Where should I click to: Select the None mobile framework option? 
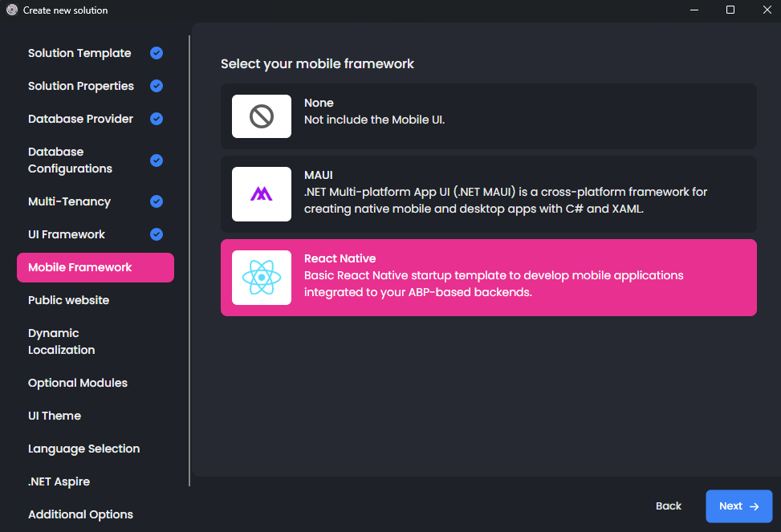tap(488, 116)
